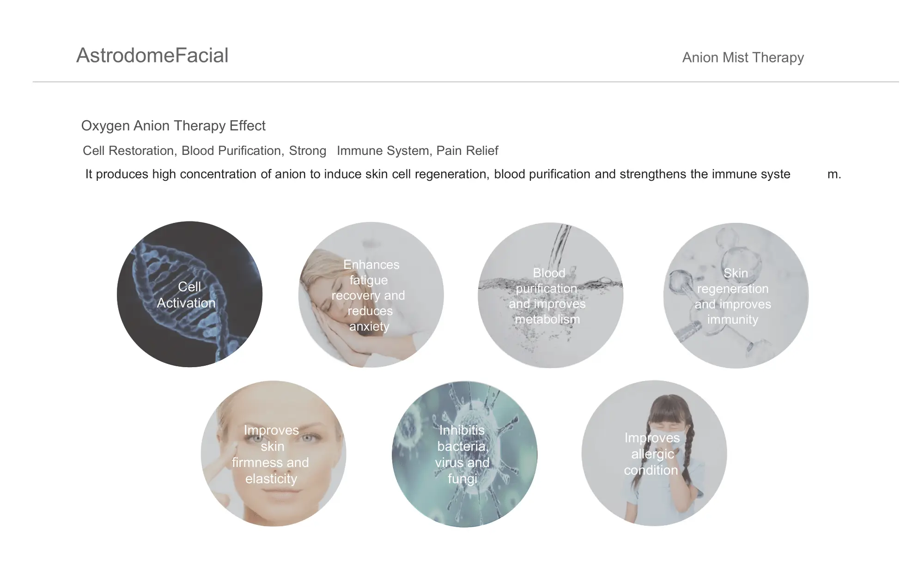Click the 'metabolism' word in water circle
The height and width of the screenshot is (578, 924).
click(547, 320)
